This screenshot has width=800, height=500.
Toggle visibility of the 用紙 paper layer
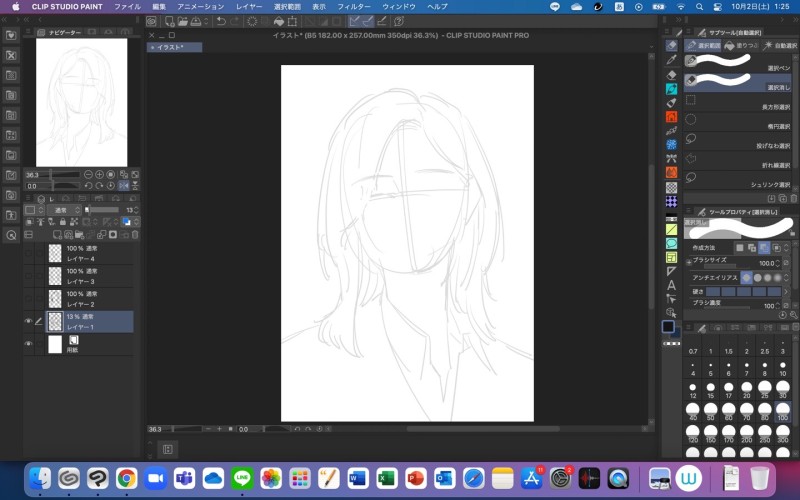point(28,344)
